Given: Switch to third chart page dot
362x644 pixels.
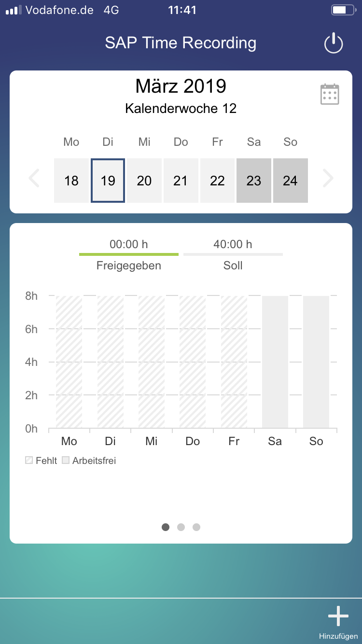Looking at the screenshot, I should click(x=196, y=527).
